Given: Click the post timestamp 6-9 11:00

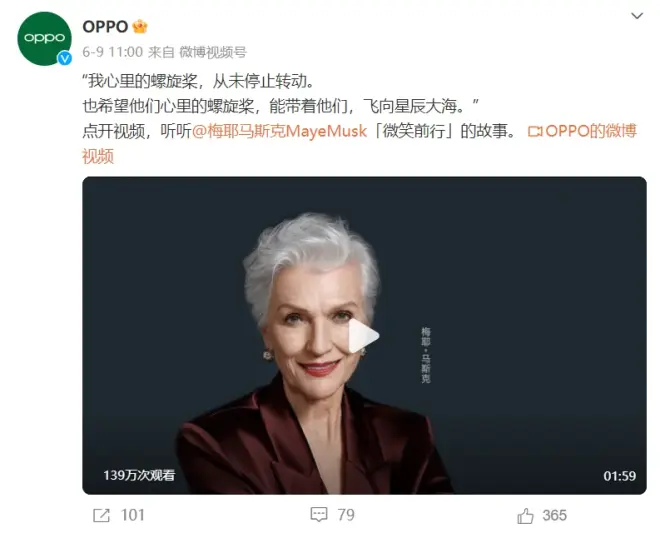Looking at the screenshot, I should pos(113,52).
